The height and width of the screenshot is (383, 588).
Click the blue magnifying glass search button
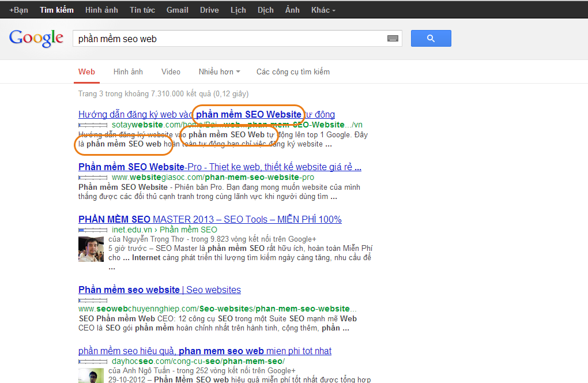click(x=431, y=38)
